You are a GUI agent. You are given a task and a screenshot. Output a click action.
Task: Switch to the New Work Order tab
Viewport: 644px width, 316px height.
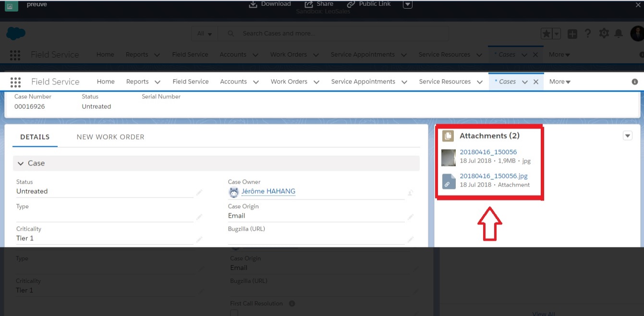(110, 137)
